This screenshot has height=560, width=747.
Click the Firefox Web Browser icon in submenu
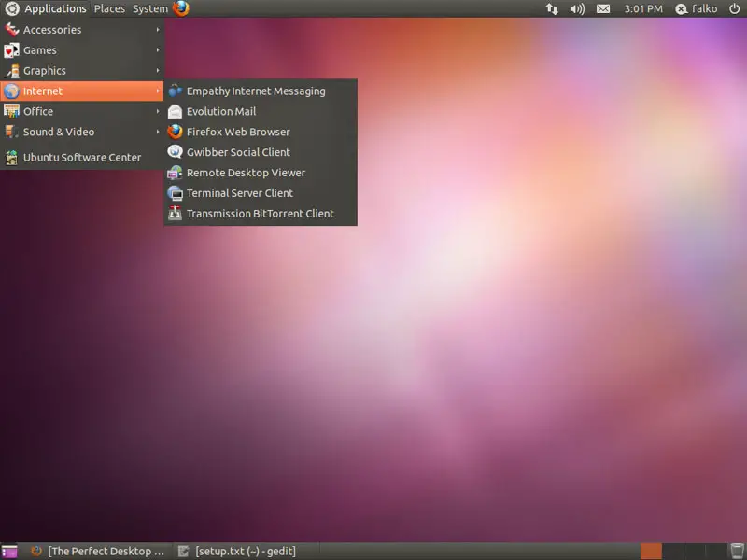pyautogui.click(x=175, y=132)
